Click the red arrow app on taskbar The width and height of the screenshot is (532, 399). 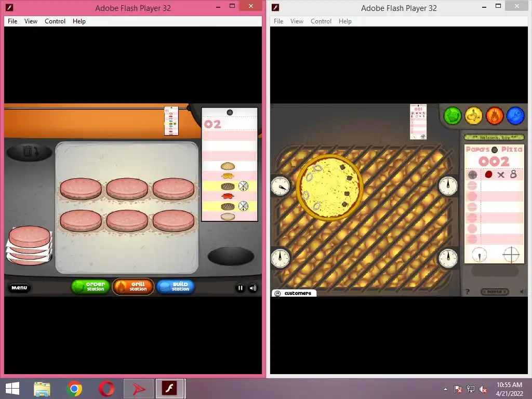(x=138, y=389)
